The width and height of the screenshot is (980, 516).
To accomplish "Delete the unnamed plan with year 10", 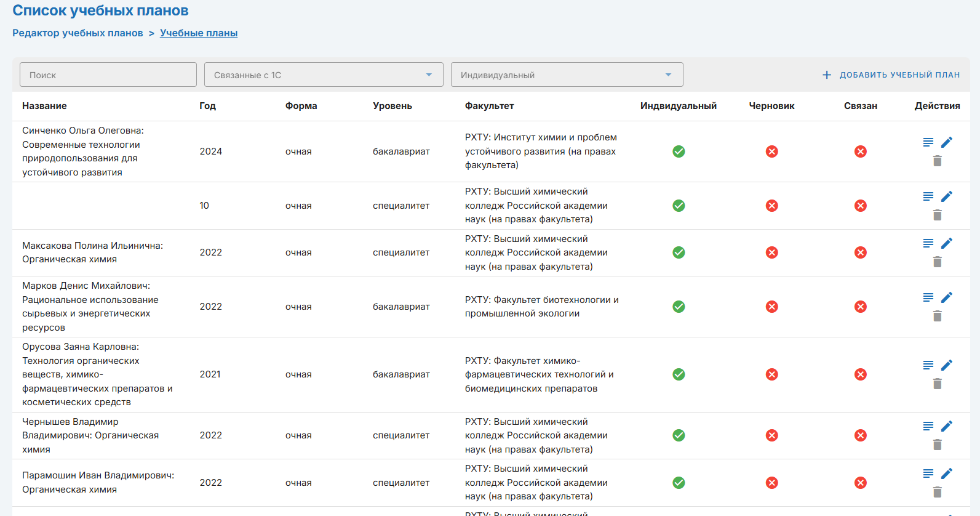I will coord(937,215).
